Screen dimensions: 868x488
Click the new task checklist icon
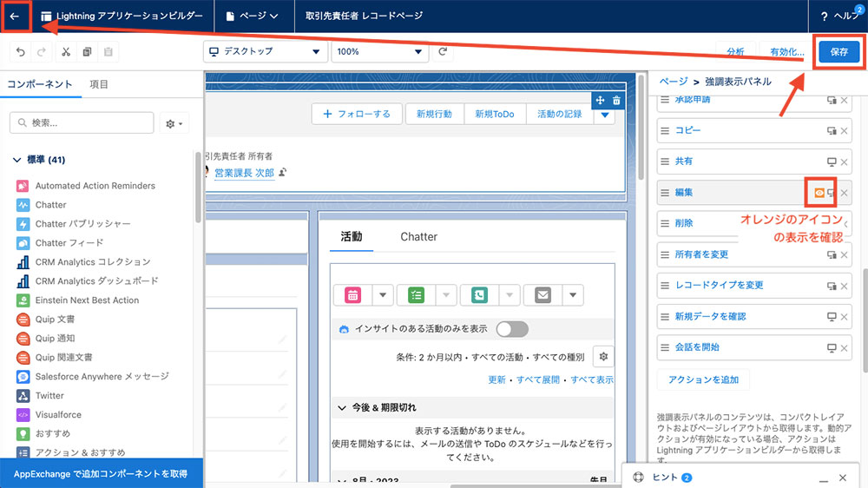(417, 294)
